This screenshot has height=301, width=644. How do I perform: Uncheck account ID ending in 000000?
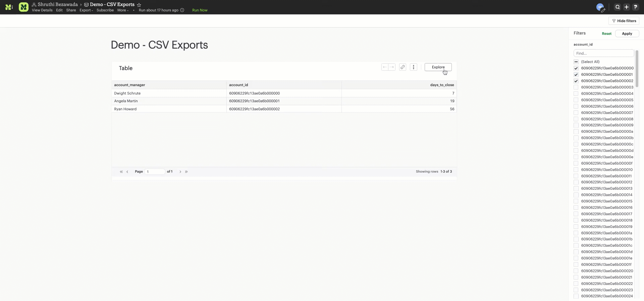click(x=576, y=68)
